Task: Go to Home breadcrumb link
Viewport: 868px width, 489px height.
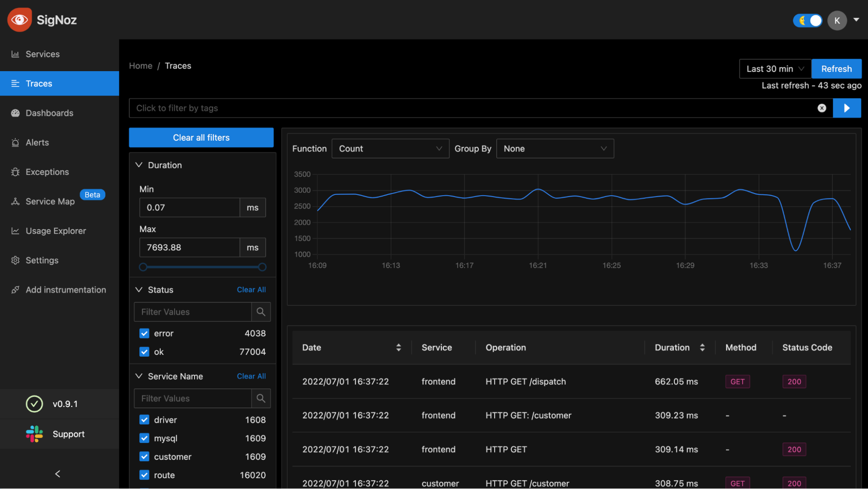Action: click(x=141, y=66)
